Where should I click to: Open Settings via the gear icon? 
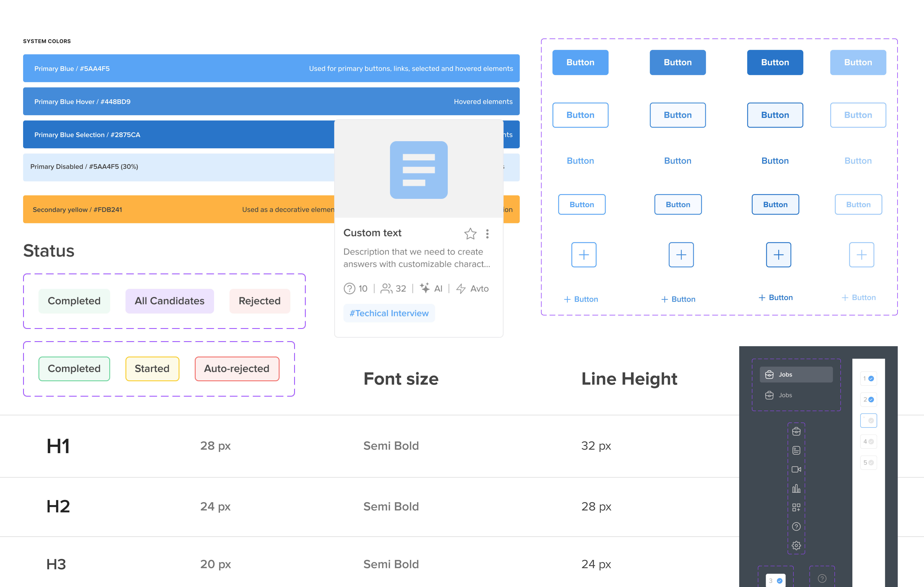[x=796, y=545]
